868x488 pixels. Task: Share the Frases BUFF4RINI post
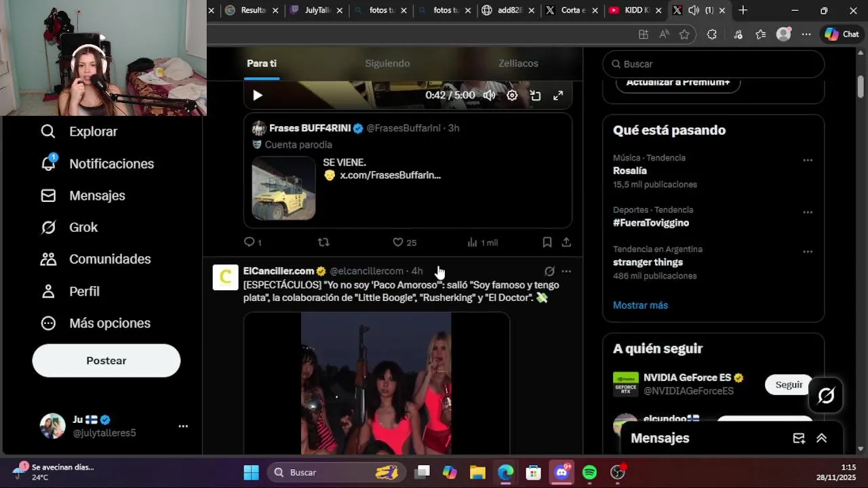coord(566,242)
